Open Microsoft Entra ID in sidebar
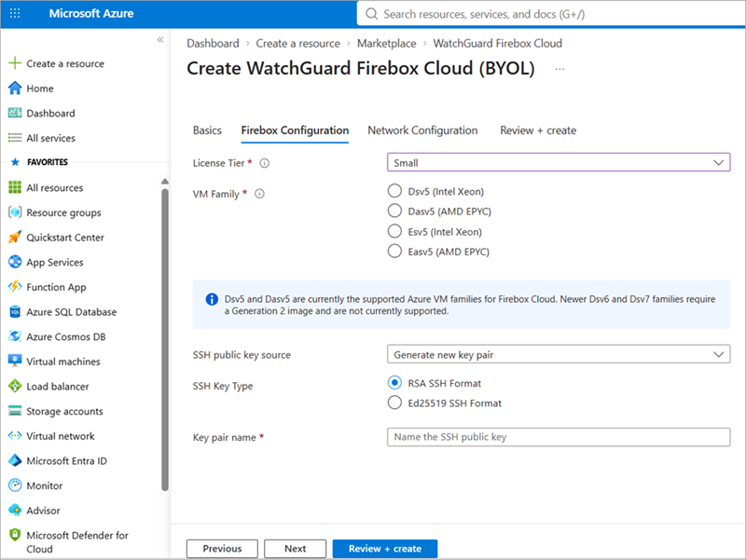 (66, 460)
